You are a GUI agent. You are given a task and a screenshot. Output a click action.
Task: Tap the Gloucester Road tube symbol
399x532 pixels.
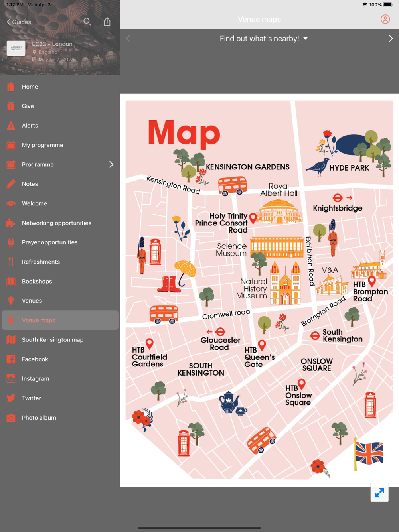[220, 332]
